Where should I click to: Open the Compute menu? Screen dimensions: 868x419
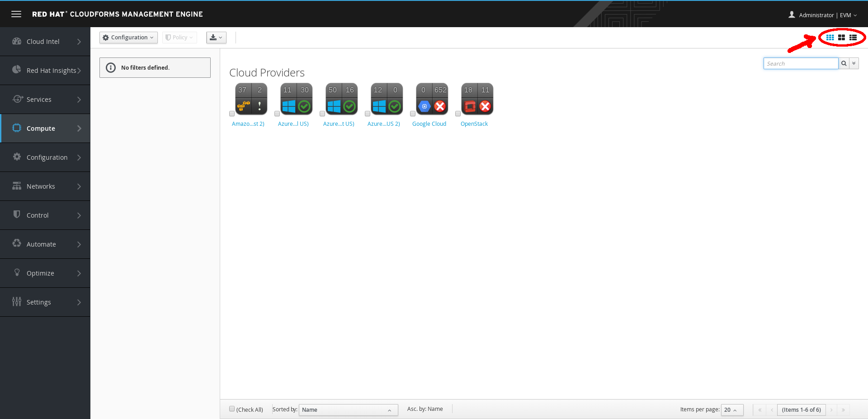pos(45,129)
